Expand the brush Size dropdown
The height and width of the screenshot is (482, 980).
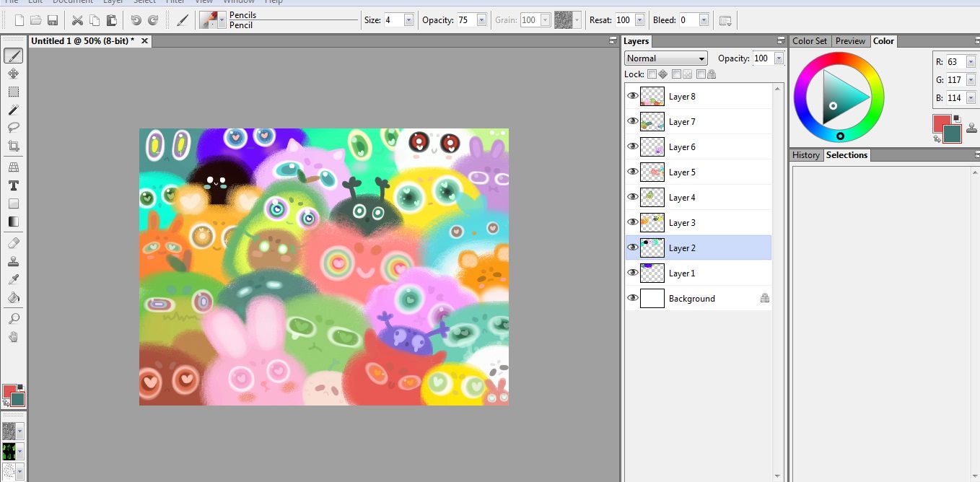point(408,20)
